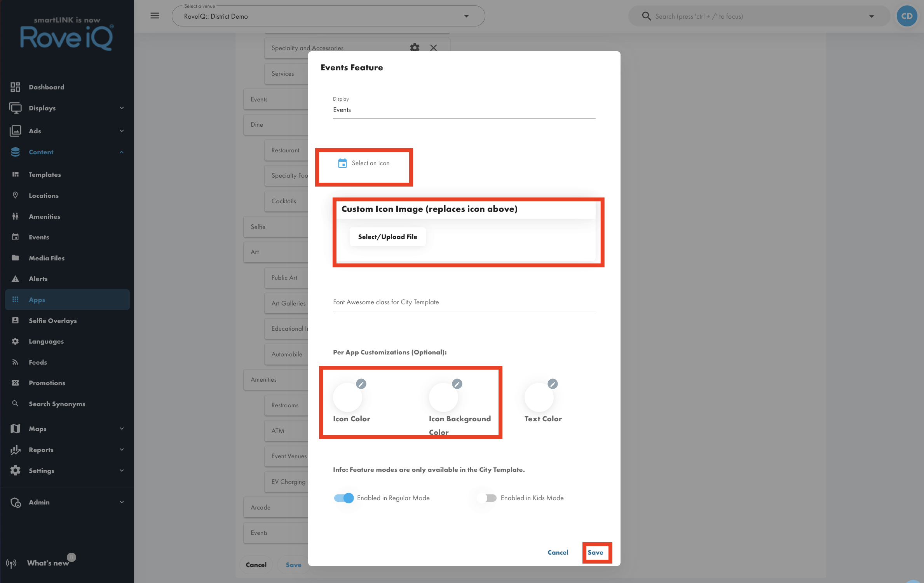The width and height of the screenshot is (924, 583).
Task: Open the search bar dropdown arrow
Action: [x=872, y=16]
